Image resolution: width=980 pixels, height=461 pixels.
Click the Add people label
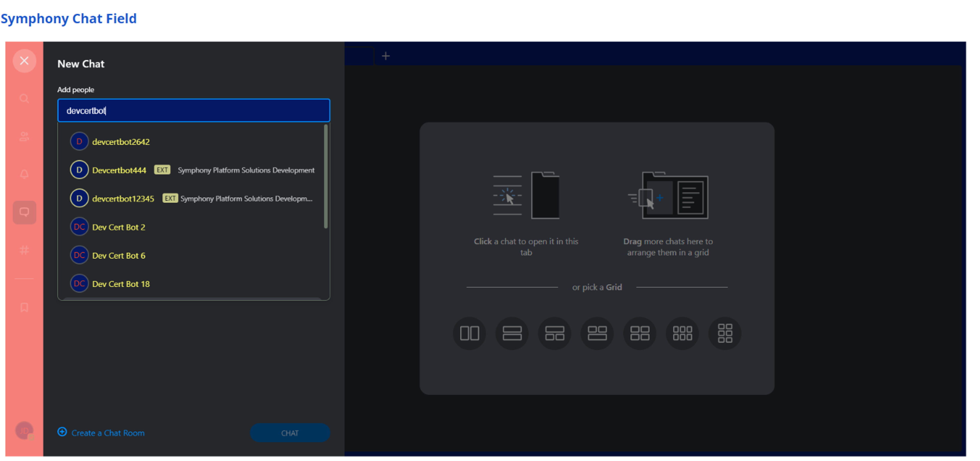(76, 89)
